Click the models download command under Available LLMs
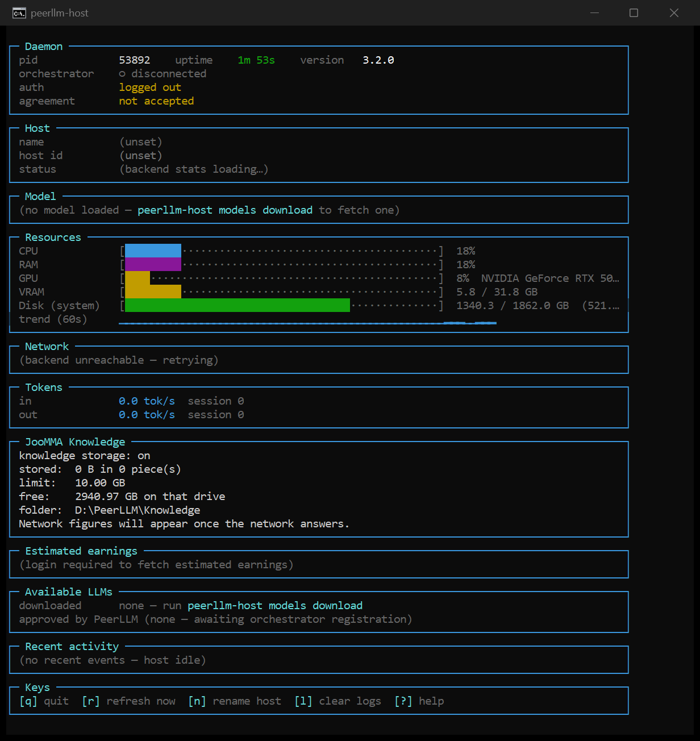The image size is (700, 741). [275, 606]
